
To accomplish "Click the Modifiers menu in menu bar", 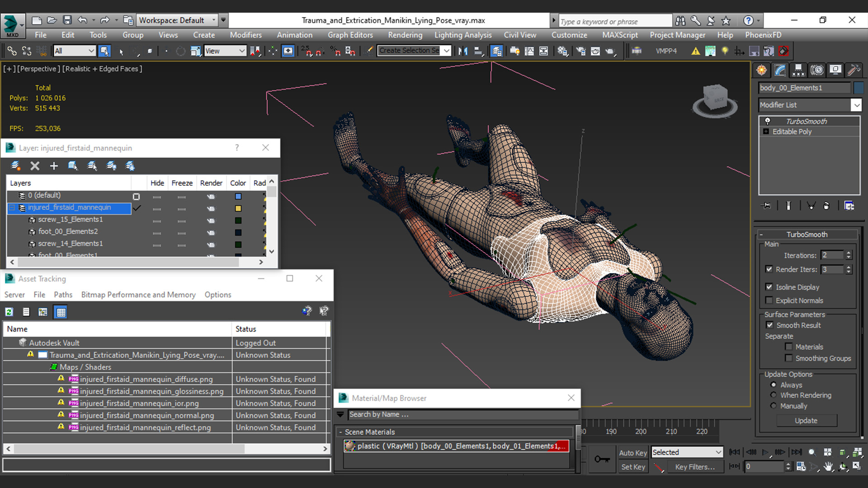I will [x=245, y=34].
